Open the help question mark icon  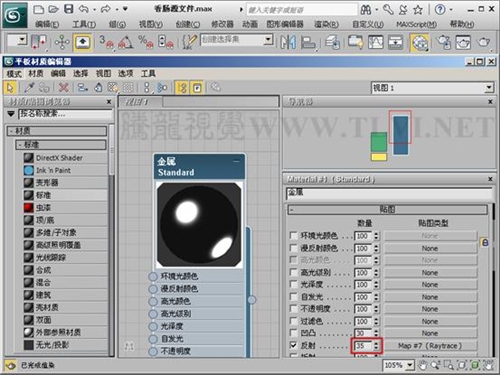(440, 9)
